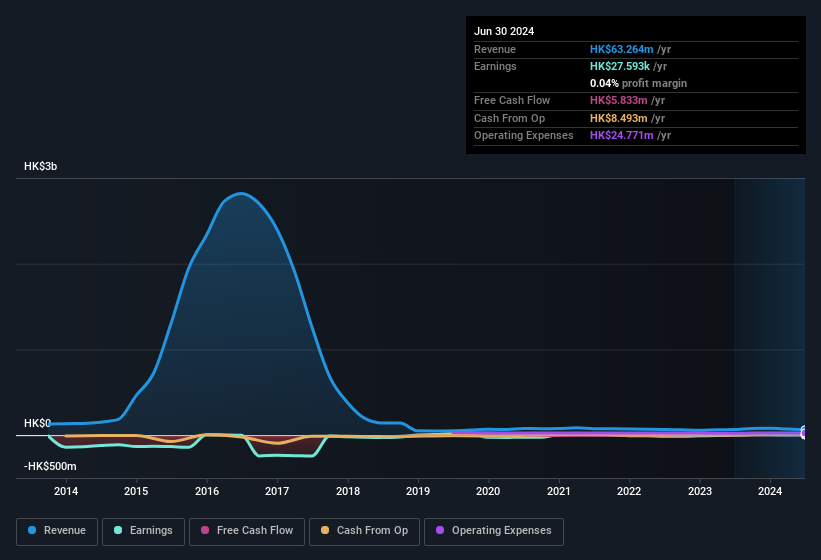Toggle the Cash From Op legend item
821x560 pixels.
click(x=364, y=531)
